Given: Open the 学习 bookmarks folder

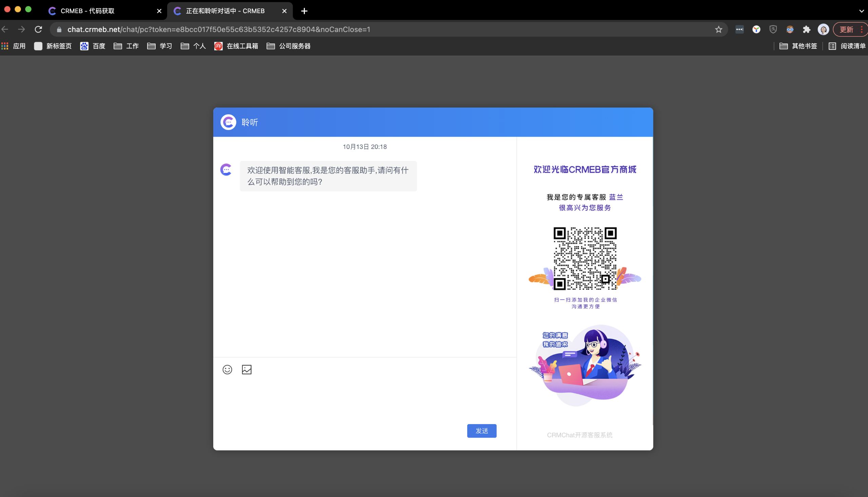Looking at the screenshot, I should pos(160,46).
